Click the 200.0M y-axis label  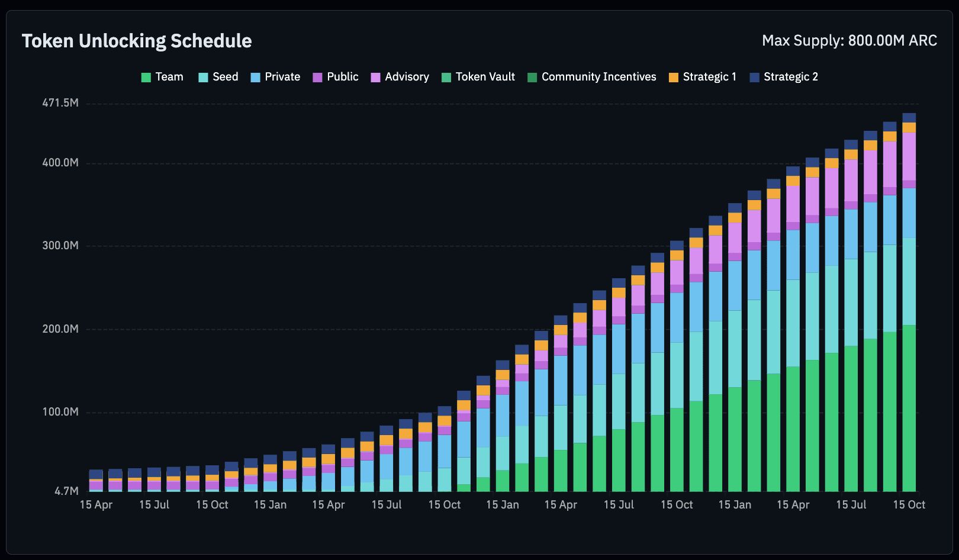[x=60, y=329]
